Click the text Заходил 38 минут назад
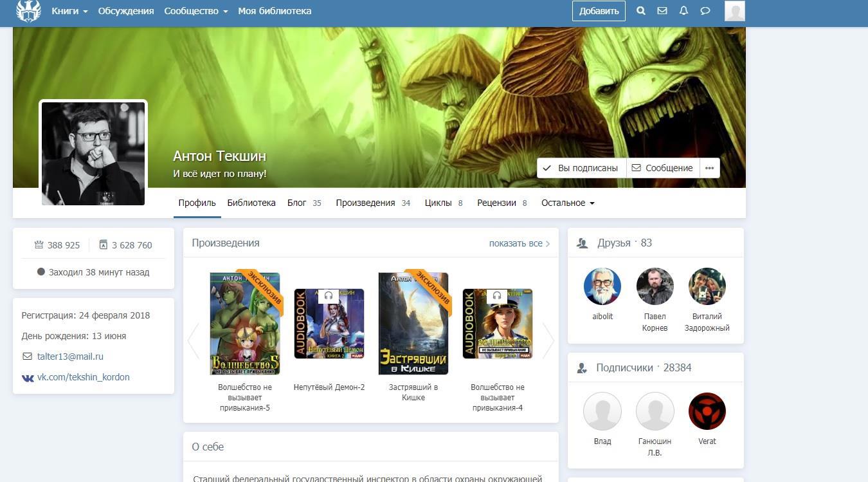868x482 pixels. [99, 272]
